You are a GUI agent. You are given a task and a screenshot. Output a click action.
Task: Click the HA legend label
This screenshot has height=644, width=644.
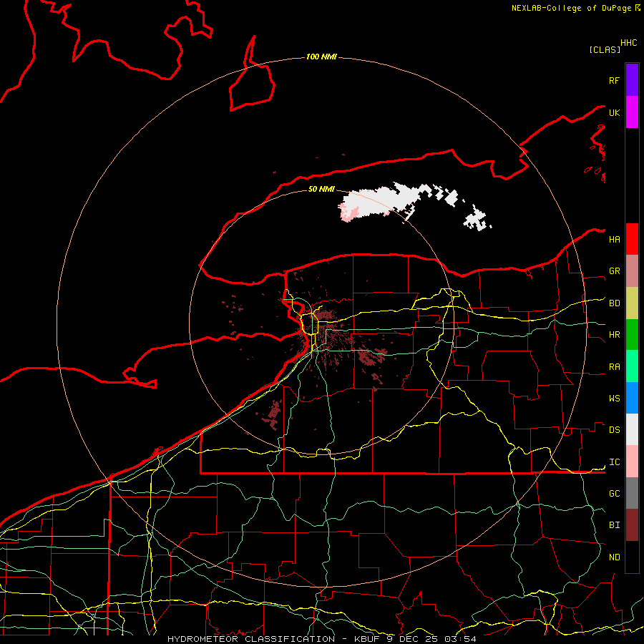[614, 240]
